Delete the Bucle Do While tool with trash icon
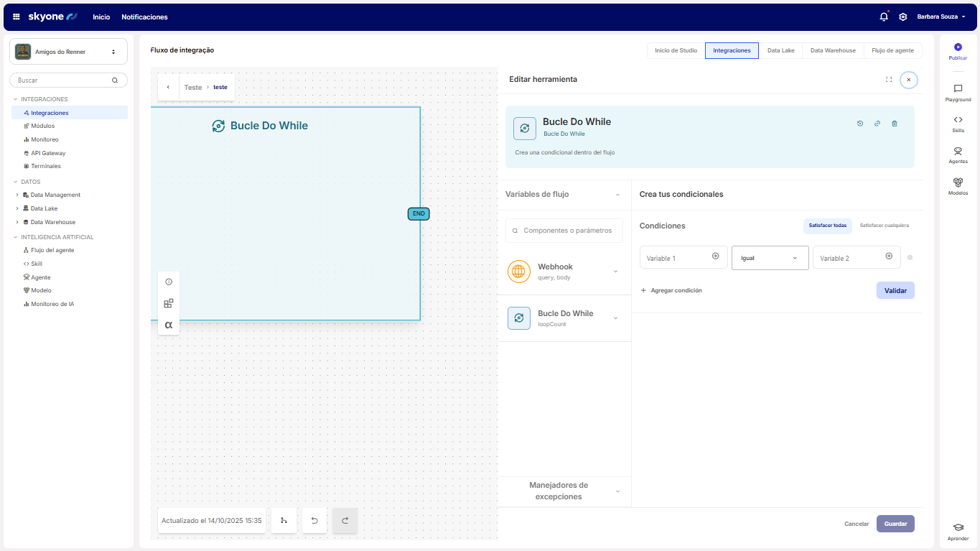This screenshot has height=551, width=980. 895,124
